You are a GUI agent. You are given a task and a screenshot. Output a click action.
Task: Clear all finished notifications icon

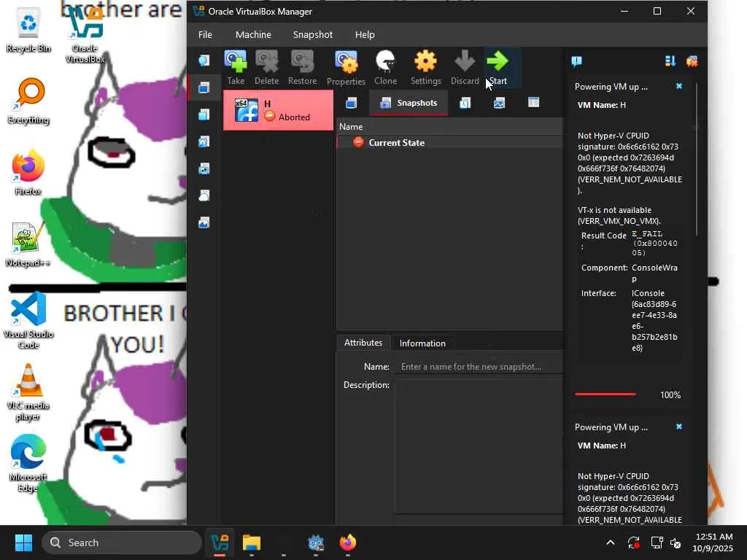click(692, 61)
